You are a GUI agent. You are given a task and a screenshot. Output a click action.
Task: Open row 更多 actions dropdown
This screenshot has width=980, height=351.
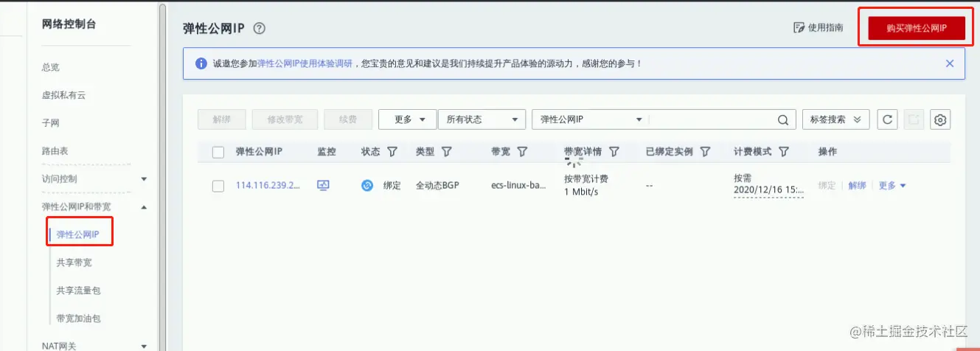tap(892, 185)
